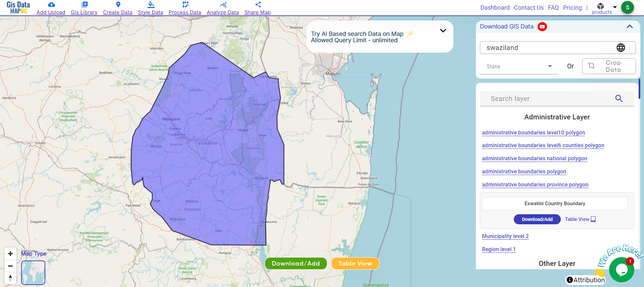Click the Gis Data MAPOG logo
Viewport: 644px width, 287px height.
(x=18, y=8)
